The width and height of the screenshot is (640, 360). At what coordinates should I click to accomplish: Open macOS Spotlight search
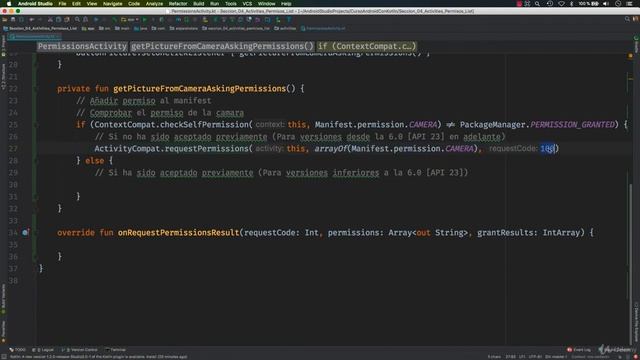538,4
